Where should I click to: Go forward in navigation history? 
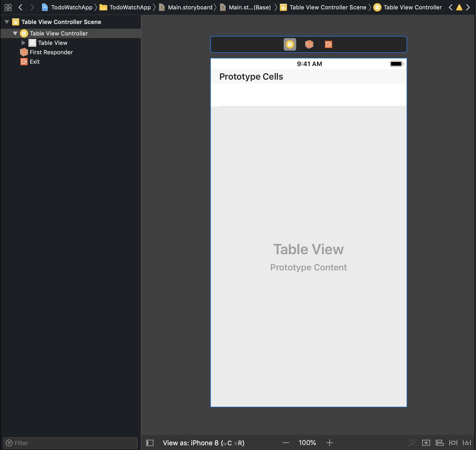click(32, 7)
